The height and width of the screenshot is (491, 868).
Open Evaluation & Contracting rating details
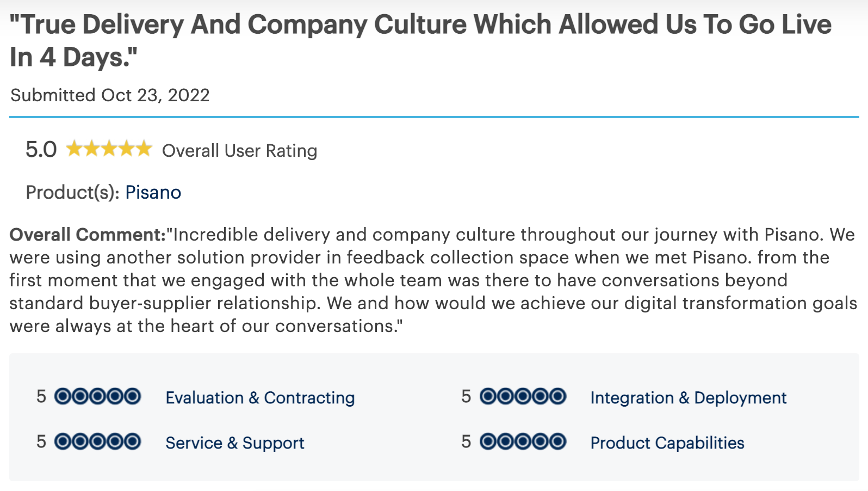260,397
